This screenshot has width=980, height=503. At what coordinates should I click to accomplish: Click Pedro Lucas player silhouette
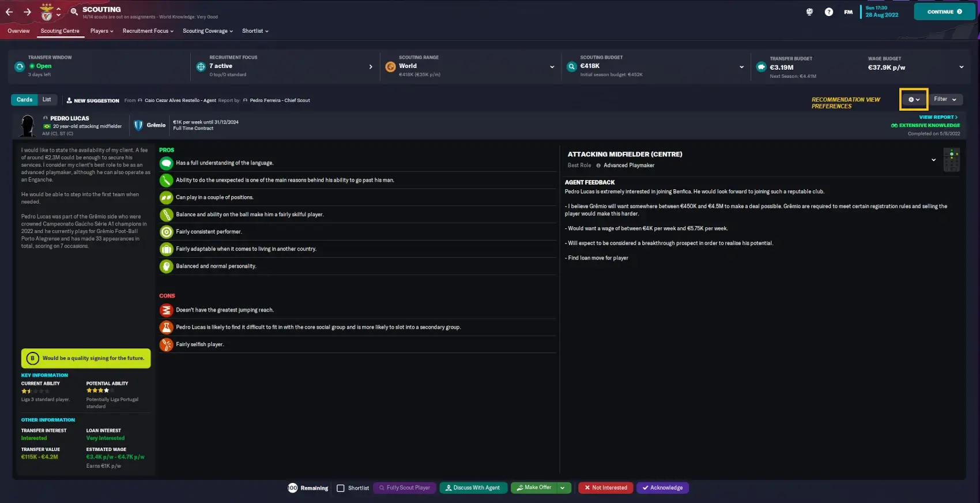tap(28, 125)
